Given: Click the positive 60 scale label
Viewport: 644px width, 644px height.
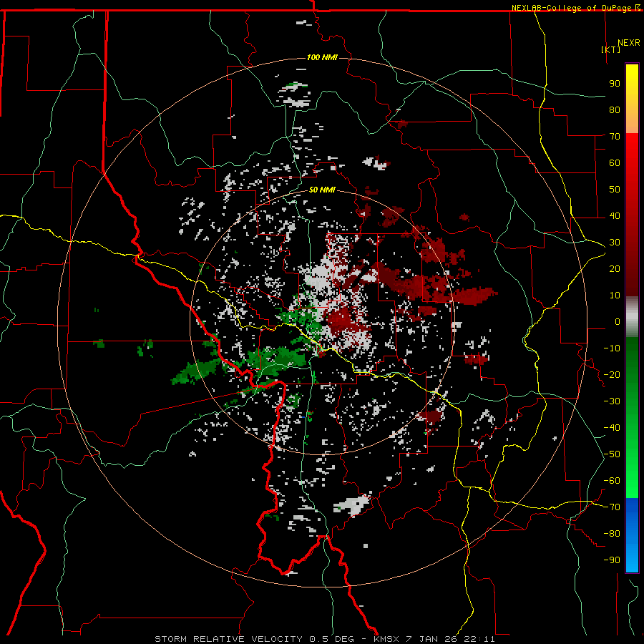Looking at the screenshot, I should tap(615, 162).
